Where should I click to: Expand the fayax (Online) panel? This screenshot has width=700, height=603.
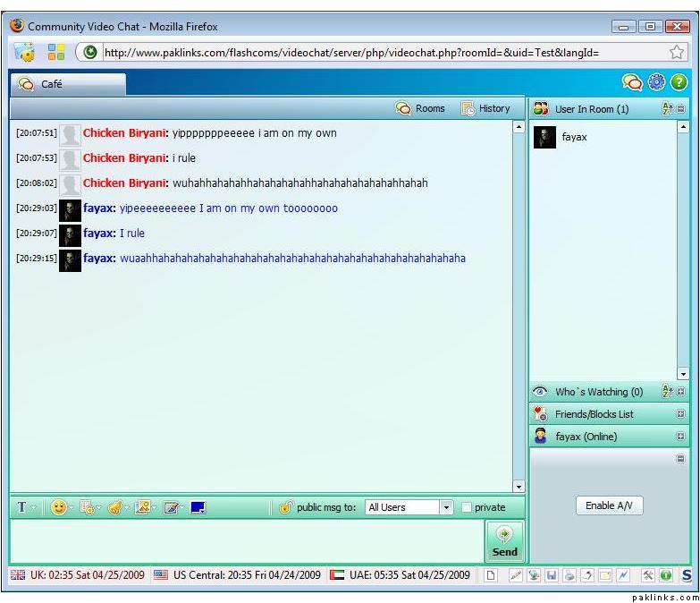tap(680, 437)
